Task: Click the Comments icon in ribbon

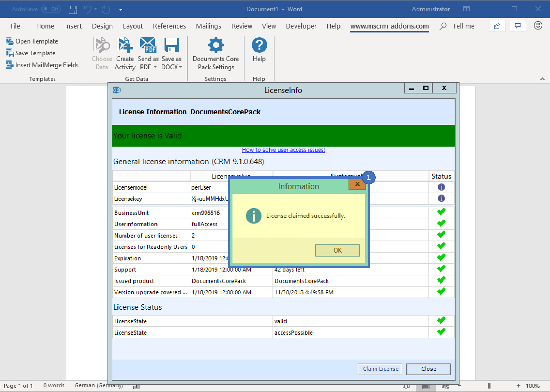Action: click(518, 26)
